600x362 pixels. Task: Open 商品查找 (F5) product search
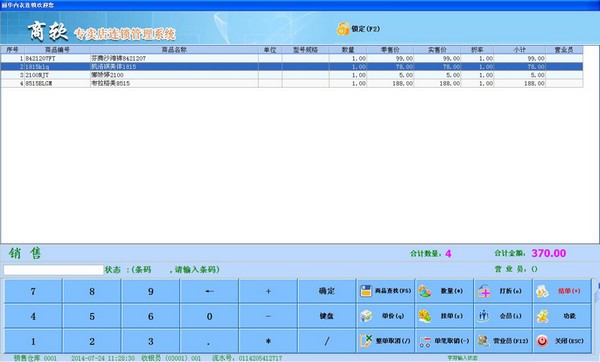tap(385, 291)
